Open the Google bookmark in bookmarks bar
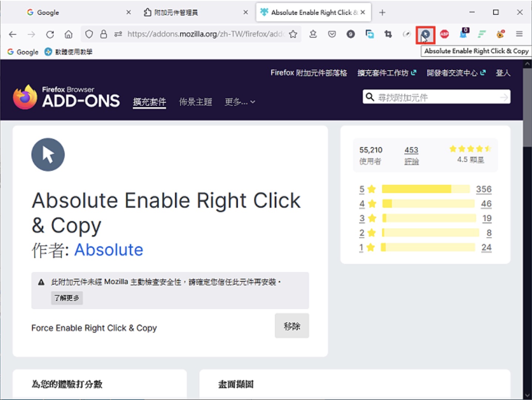Screen dimensions: 532x400 23,52
